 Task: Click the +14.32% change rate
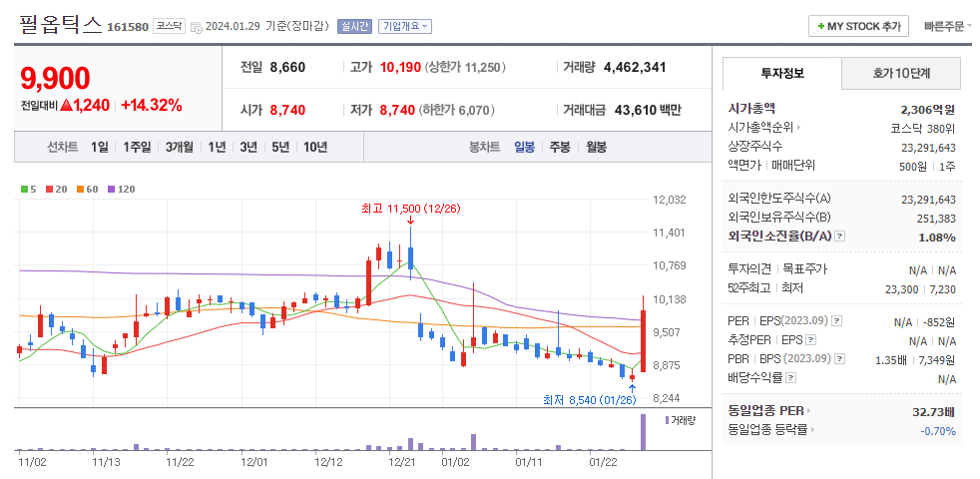[152, 105]
